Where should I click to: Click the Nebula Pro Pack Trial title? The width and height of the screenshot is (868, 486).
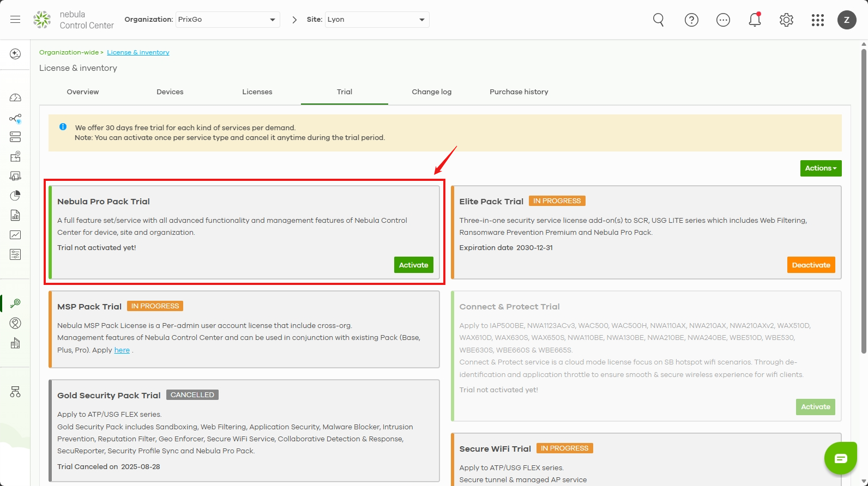pos(104,202)
